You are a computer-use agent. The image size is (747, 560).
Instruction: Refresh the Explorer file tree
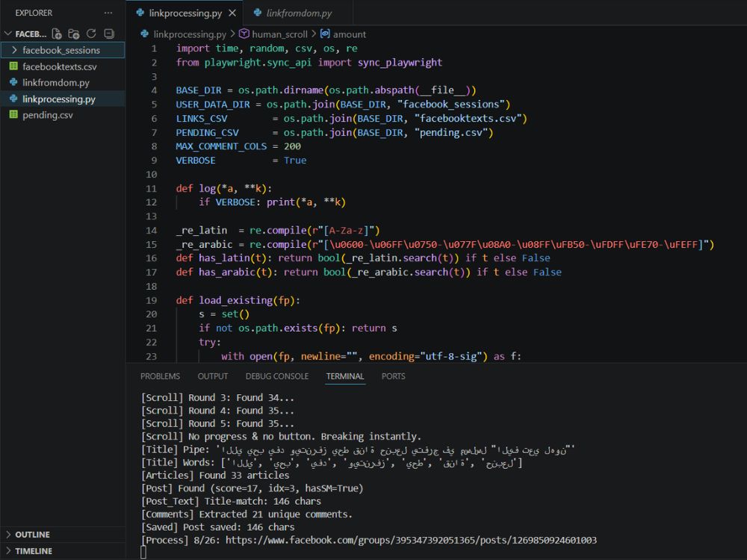coord(91,34)
